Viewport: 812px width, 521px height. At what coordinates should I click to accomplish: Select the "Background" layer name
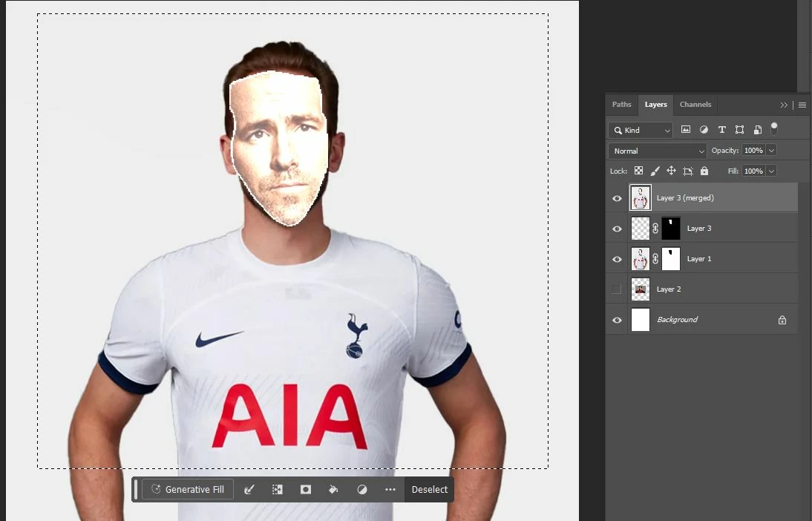[678, 320]
